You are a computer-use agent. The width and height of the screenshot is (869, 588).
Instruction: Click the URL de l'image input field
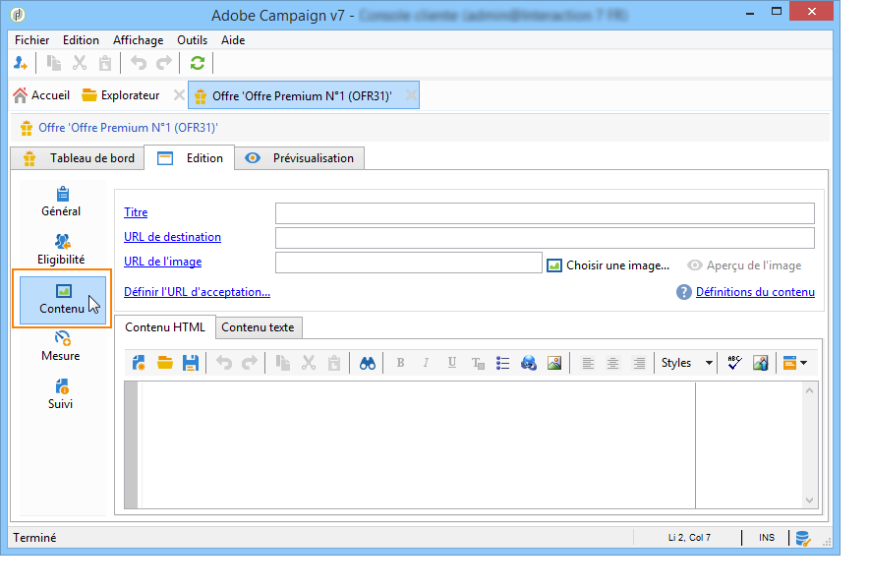coord(409,263)
